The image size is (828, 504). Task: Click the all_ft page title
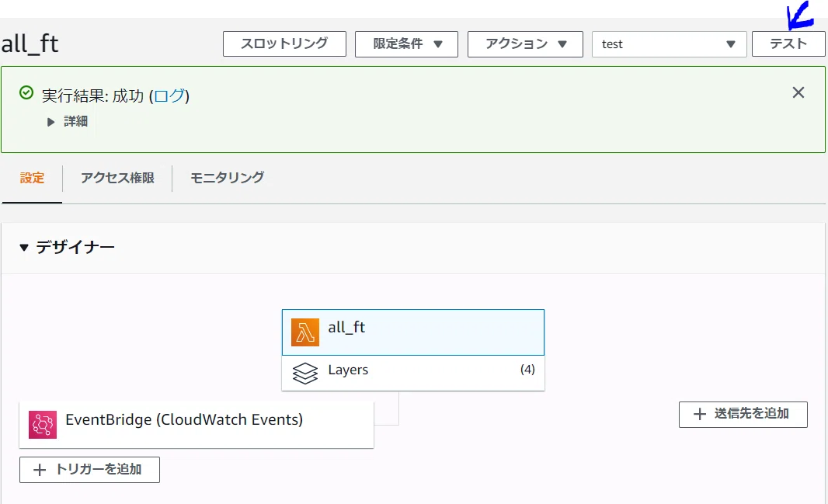30,43
